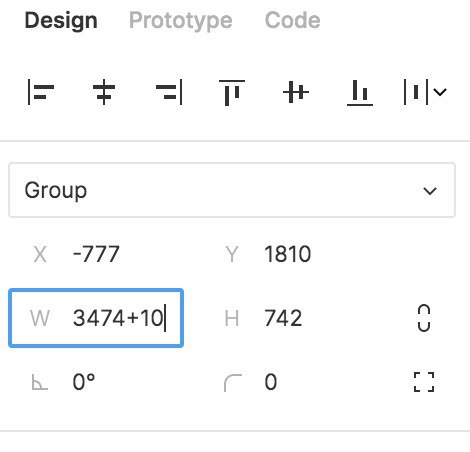Viewport: 470px width, 452px height.
Task: Click the rotation field showing 0°
Action: [84, 382]
